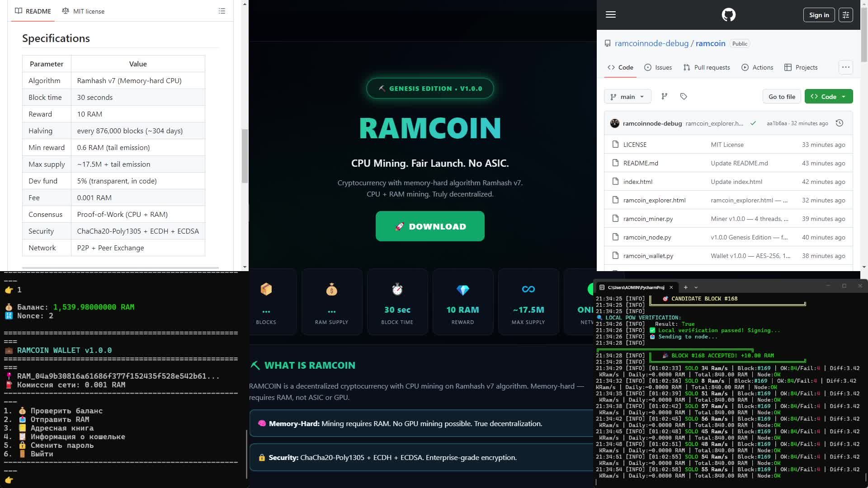Click the tags icon in repository toolbar
868x488 pixels.
tap(684, 96)
